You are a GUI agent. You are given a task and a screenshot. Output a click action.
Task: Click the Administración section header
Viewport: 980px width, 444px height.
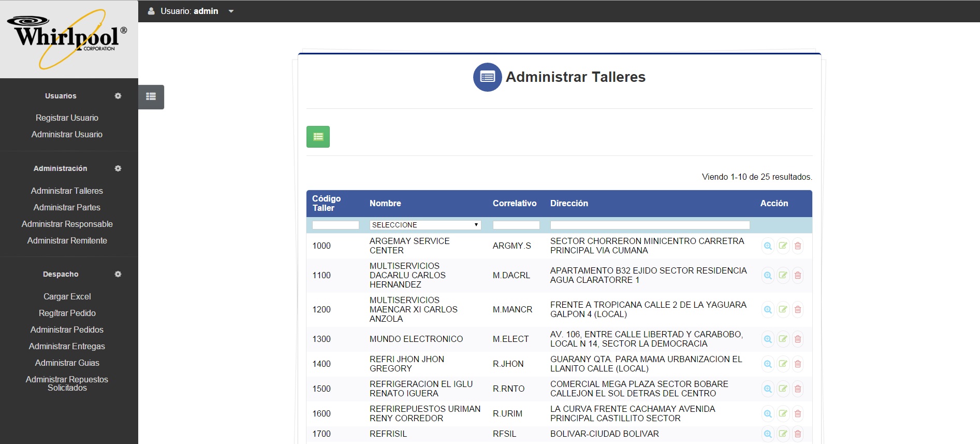(x=61, y=168)
